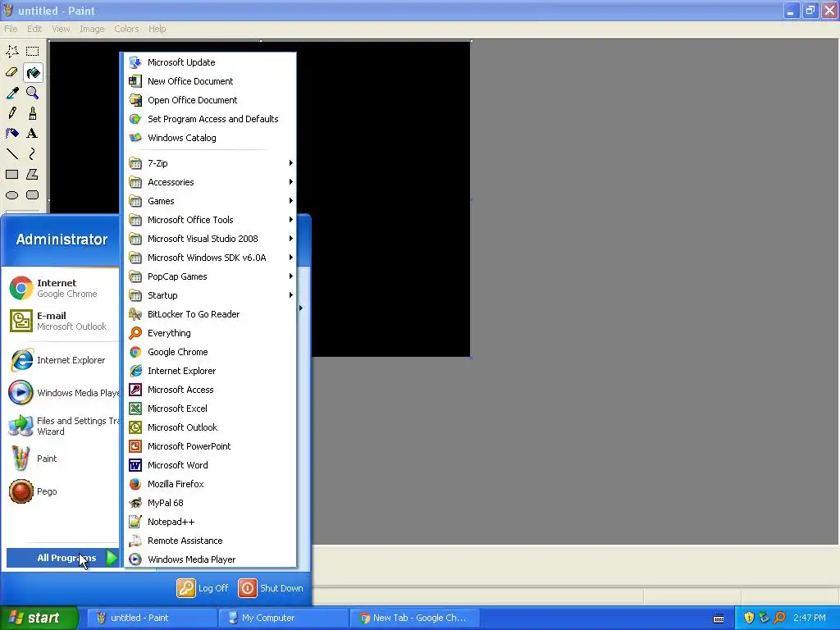840x630 pixels.
Task: Expand Microsoft Visual Studio 2008 folder
Action: click(x=210, y=239)
